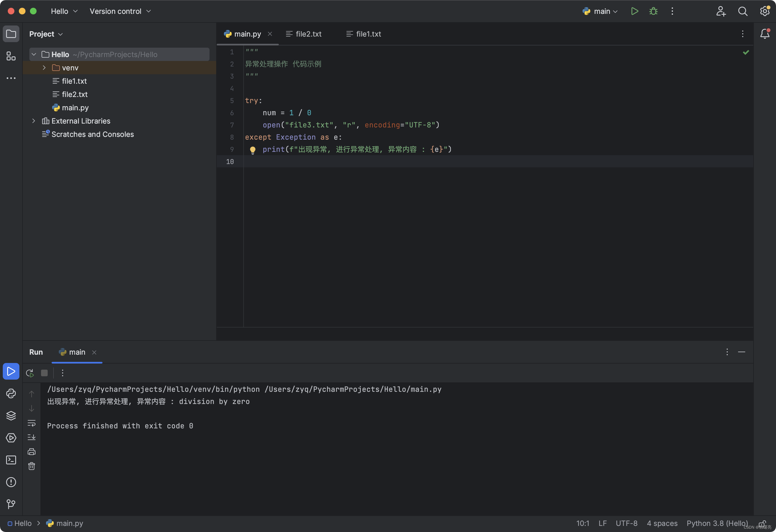
Task: Click the stop square icon in Run panel
Action: click(x=44, y=373)
